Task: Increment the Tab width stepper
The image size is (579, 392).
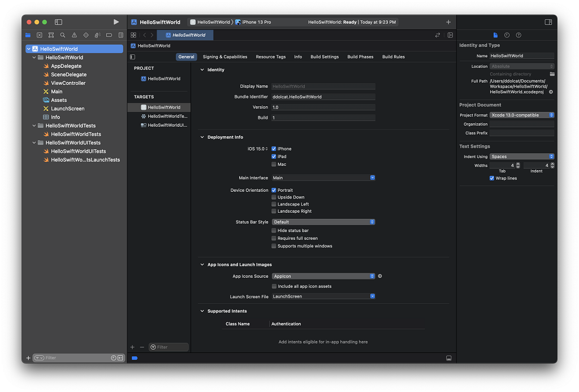Action: coord(518,164)
